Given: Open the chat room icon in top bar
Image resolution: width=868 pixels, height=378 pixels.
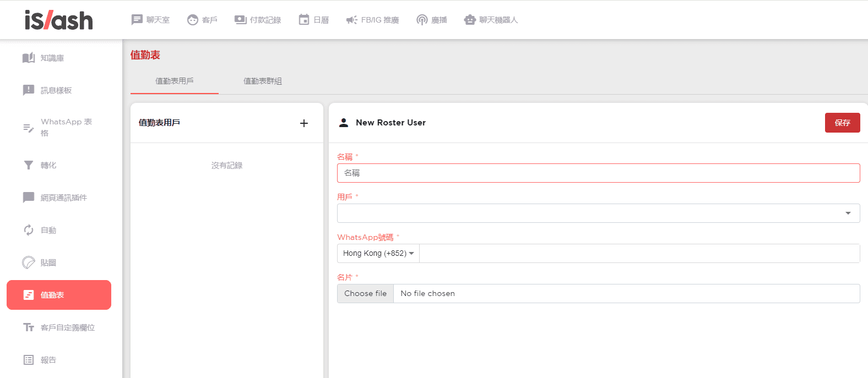Looking at the screenshot, I should click(x=137, y=20).
